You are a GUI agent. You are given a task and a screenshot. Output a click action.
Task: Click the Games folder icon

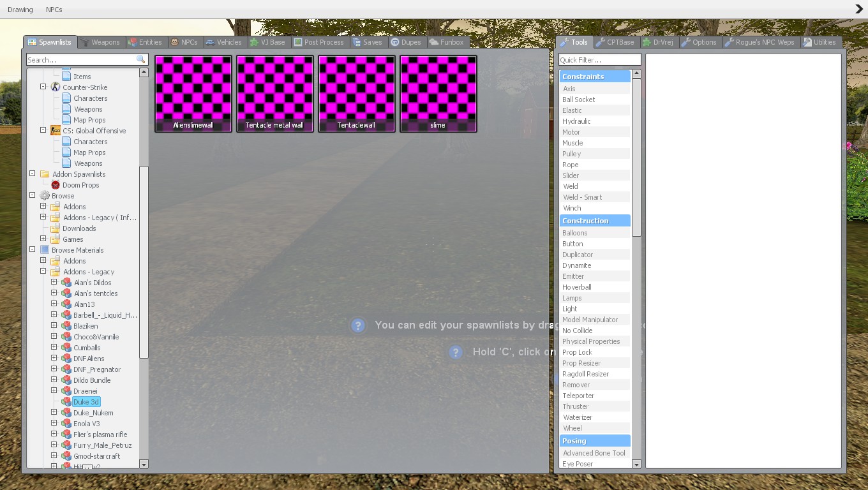point(56,239)
